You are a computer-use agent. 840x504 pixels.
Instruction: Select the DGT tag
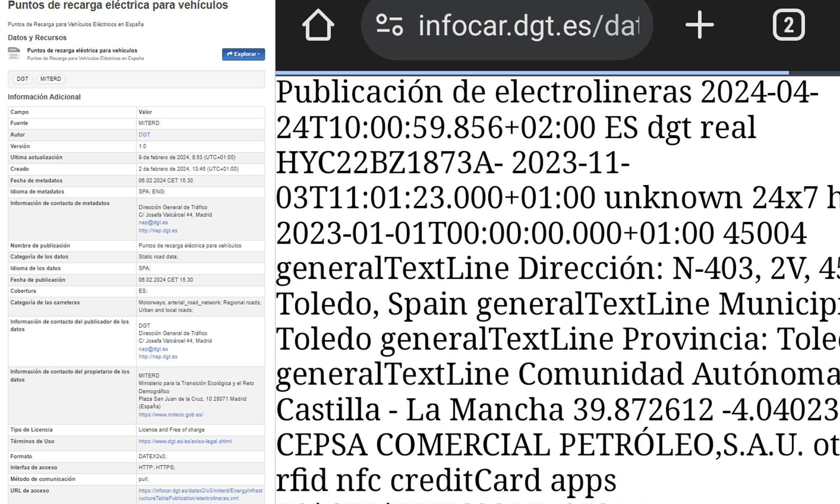(22, 79)
